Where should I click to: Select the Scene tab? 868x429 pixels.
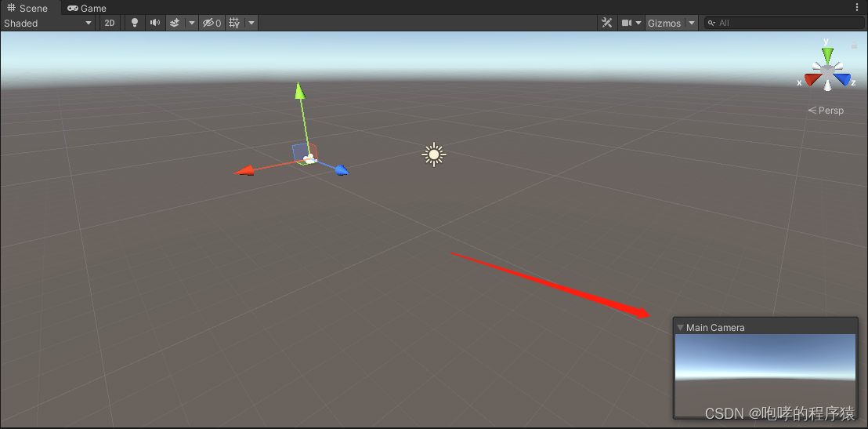coord(27,9)
